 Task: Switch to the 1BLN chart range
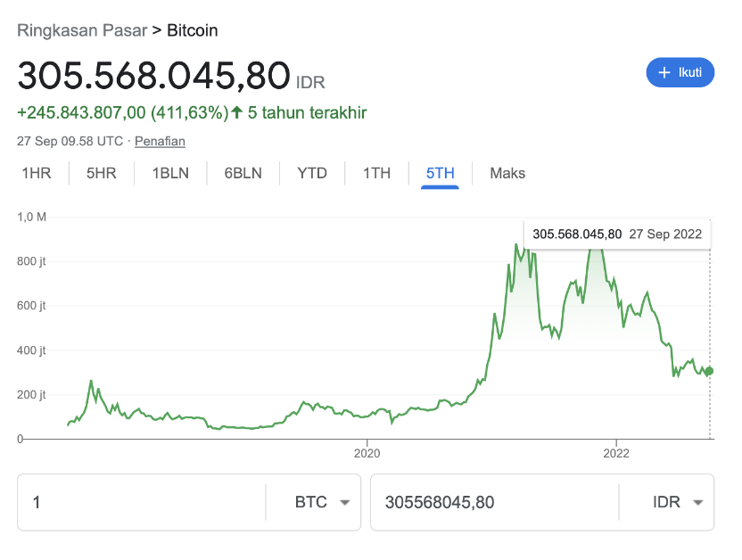coord(170,173)
